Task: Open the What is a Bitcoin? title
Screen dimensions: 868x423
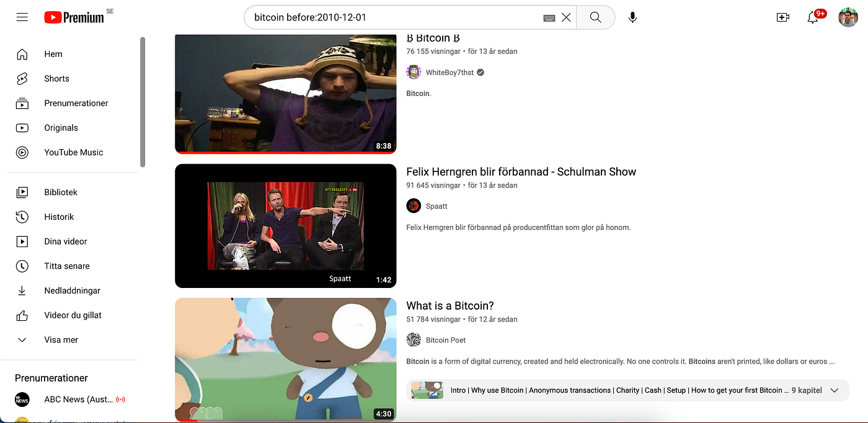Action: pos(449,306)
